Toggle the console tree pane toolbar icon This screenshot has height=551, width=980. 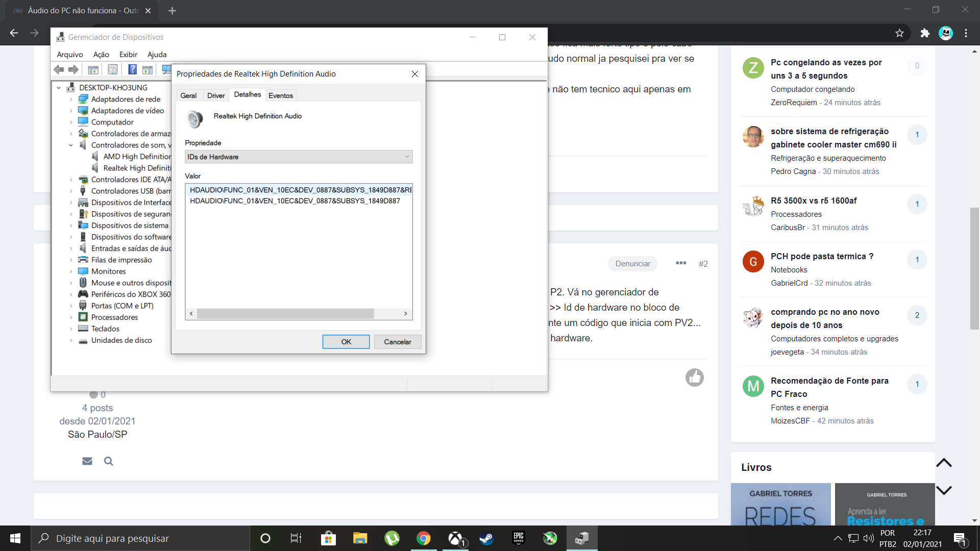93,70
